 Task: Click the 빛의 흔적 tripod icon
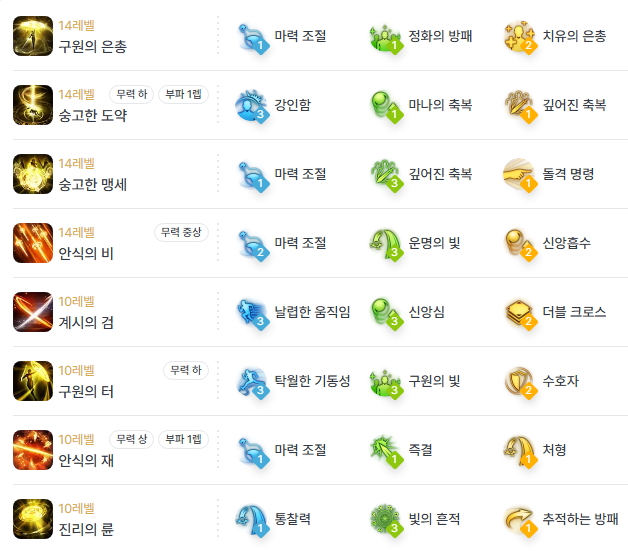(x=385, y=521)
